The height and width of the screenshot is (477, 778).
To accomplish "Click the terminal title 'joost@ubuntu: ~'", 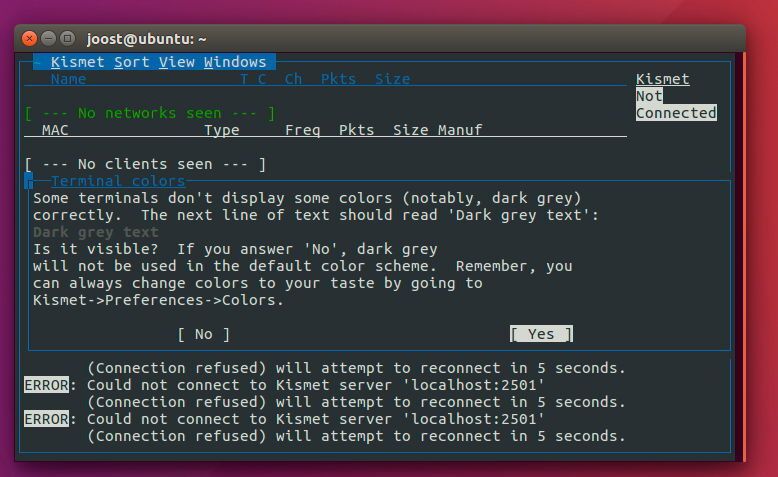I will (x=146, y=39).
